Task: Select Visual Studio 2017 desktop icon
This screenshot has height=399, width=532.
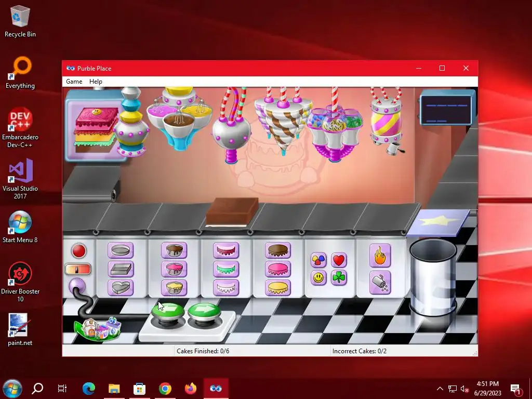Action: [20, 179]
